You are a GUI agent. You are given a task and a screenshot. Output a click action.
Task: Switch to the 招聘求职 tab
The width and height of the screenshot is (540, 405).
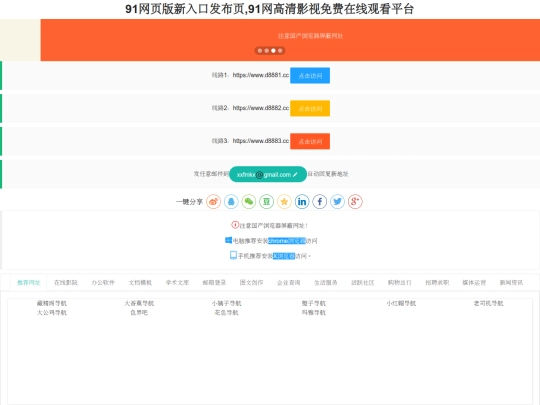point(437,283)
